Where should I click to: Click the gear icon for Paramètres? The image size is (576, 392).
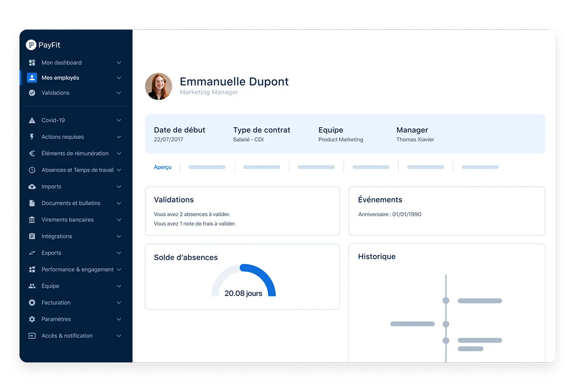coord(32,319)
